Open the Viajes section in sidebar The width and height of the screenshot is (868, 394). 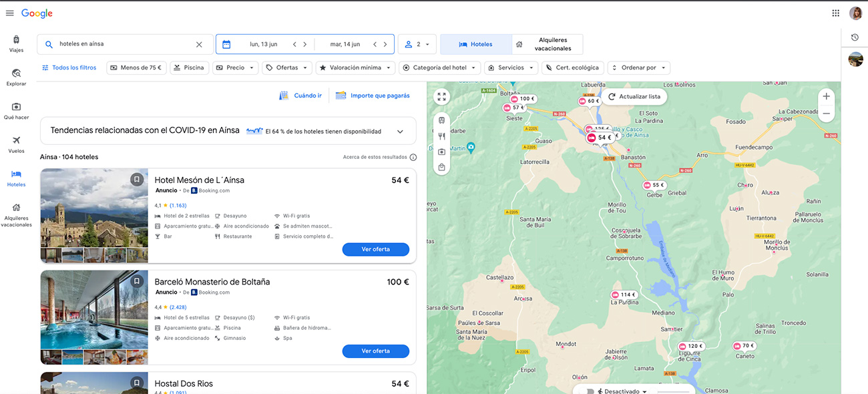coord(16,43)
